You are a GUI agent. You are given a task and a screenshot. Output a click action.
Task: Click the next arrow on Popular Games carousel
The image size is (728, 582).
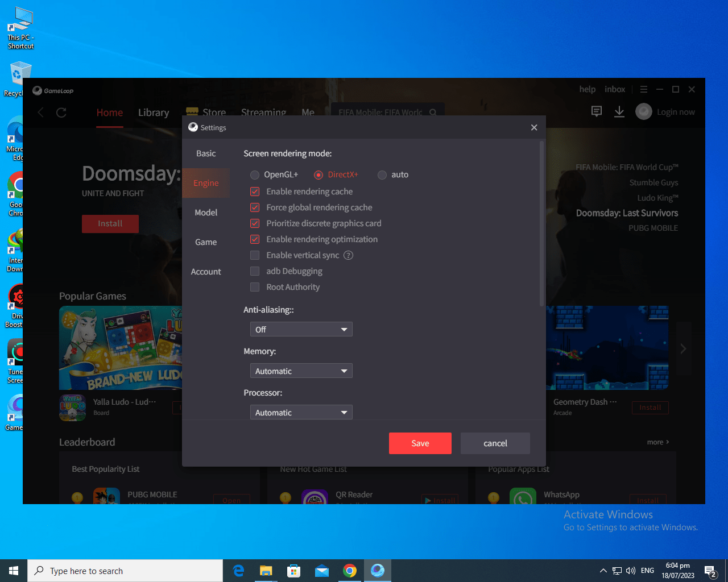(x=683, y=348)
